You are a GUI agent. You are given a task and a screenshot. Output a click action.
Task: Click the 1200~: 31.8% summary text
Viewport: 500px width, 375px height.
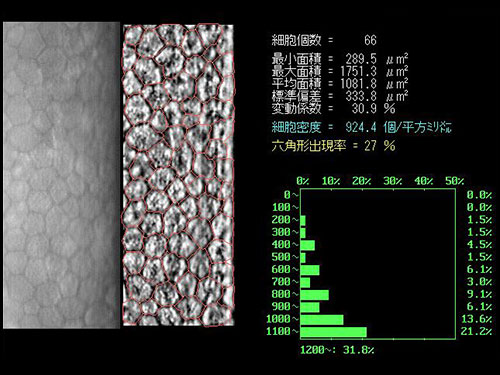tap(337, 350)
